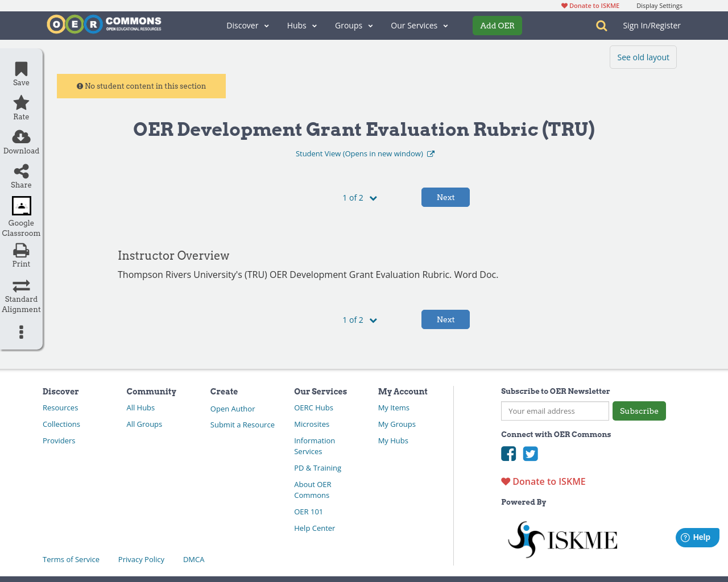Expand the Our Services dropdown
Image resolution: width=728 pixels, height=582 pixels.
[x=419, y=26]
